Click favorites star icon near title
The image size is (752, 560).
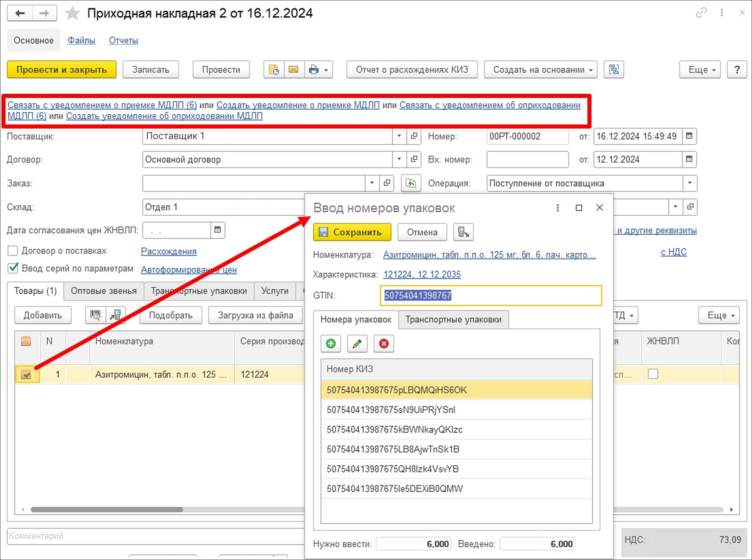click(x=72, y=14)
